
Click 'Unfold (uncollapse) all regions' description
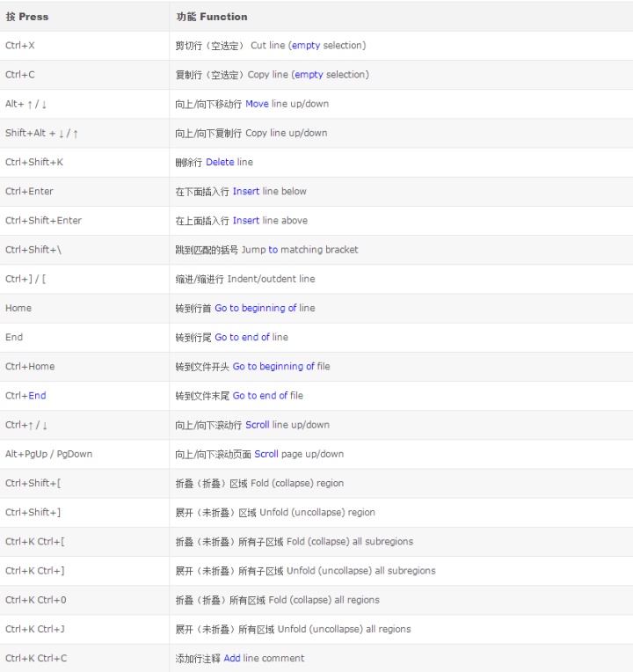[x=345, y=629]
